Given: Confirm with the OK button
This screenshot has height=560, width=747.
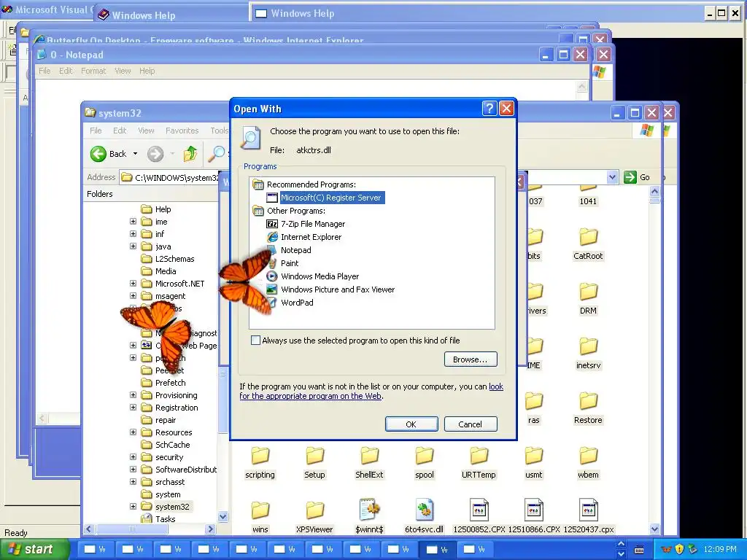Looking at the screenshot, I should (x=411, y=424).
